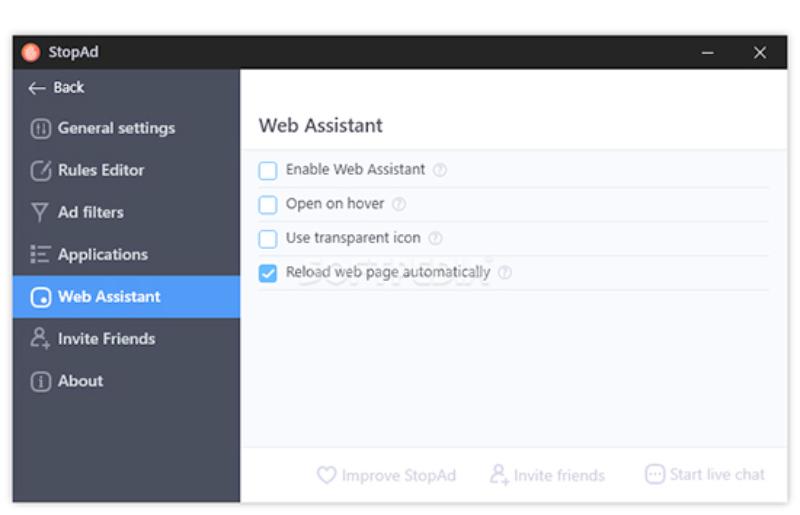This screenshot has width=800, height=515.
Task: Enable the Web Assistant checkbox
Action: [x=268, y=171]
